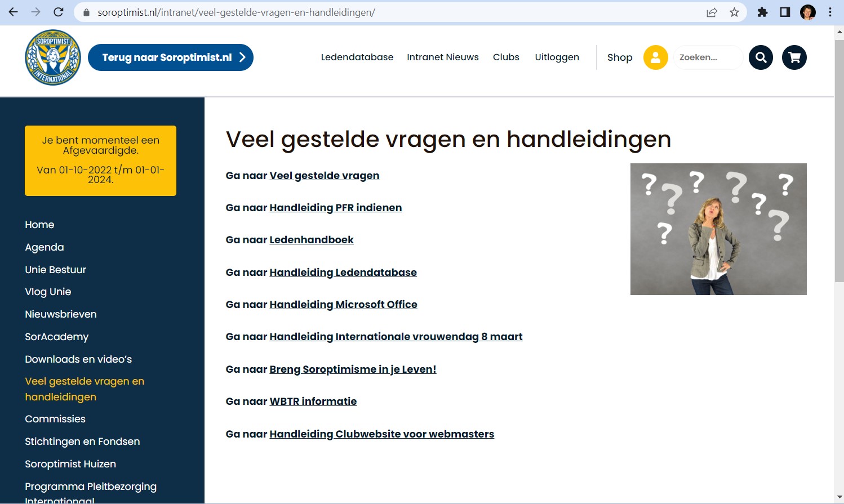
Task: Open the browser extensions puzzle icon
Action: [762, 12]
